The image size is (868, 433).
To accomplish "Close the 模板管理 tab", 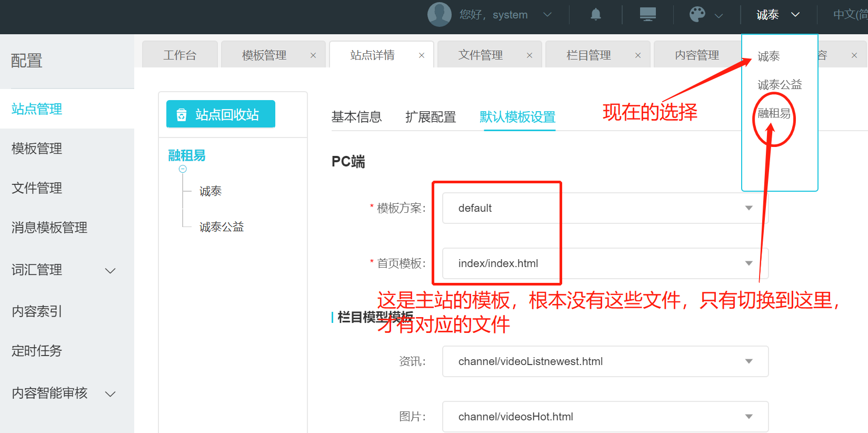I will (x=313, y=55).
